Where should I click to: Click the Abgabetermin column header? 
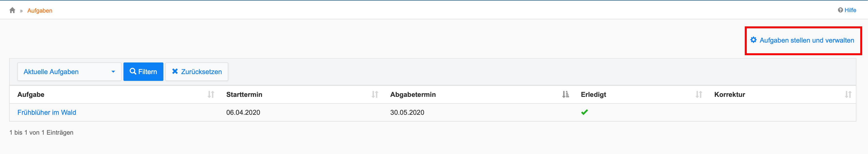[413, 95]
